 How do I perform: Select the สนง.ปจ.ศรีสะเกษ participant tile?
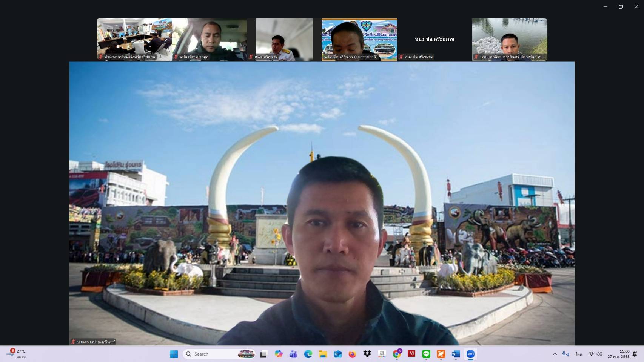pos(434,40)
